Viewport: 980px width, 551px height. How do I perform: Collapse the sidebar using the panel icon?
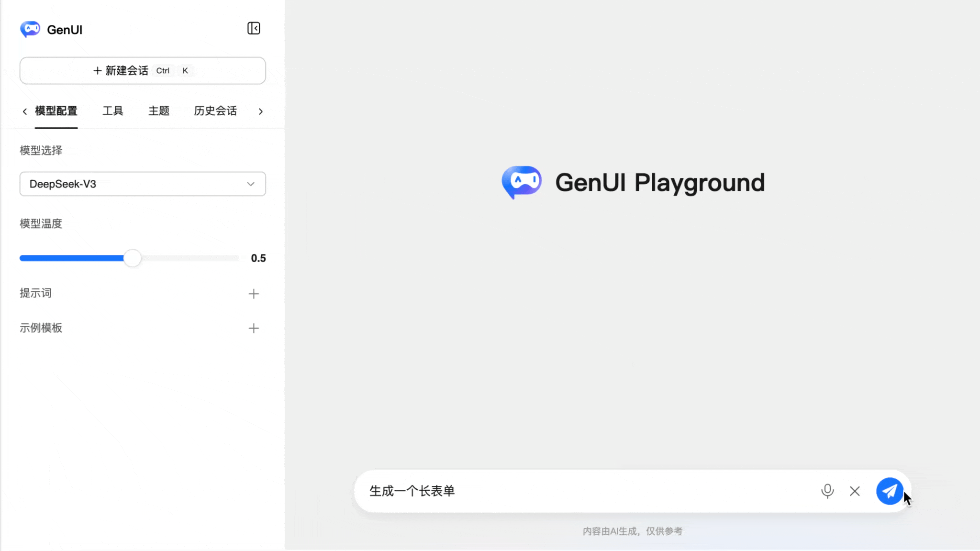point(254,28)
